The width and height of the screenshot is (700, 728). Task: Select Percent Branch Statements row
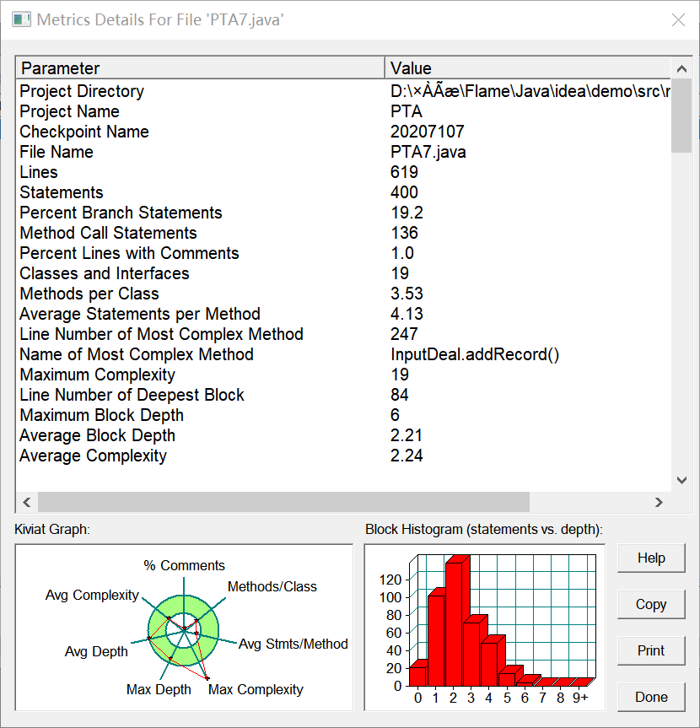coord(343,213)
